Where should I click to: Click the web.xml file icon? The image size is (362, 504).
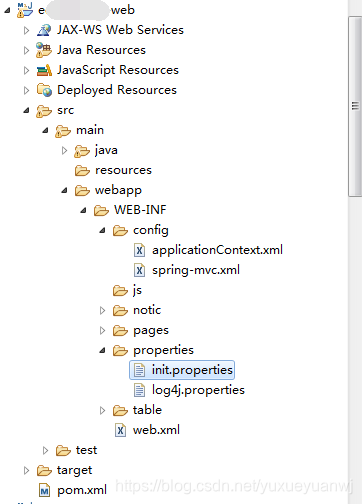point(120,430)
